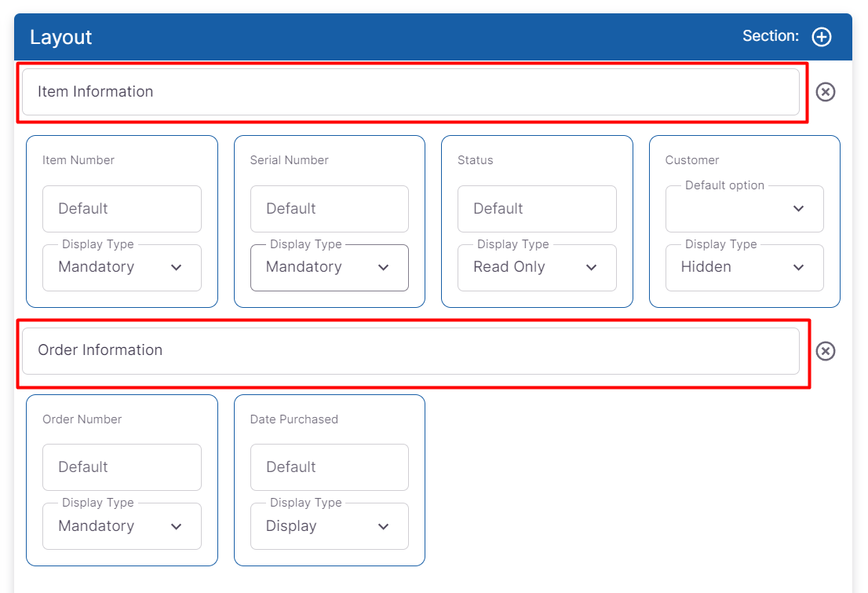The width and height of the screenshot is (868, 593).
Task: Click the Order Number Default input
Action: [122, 467]
